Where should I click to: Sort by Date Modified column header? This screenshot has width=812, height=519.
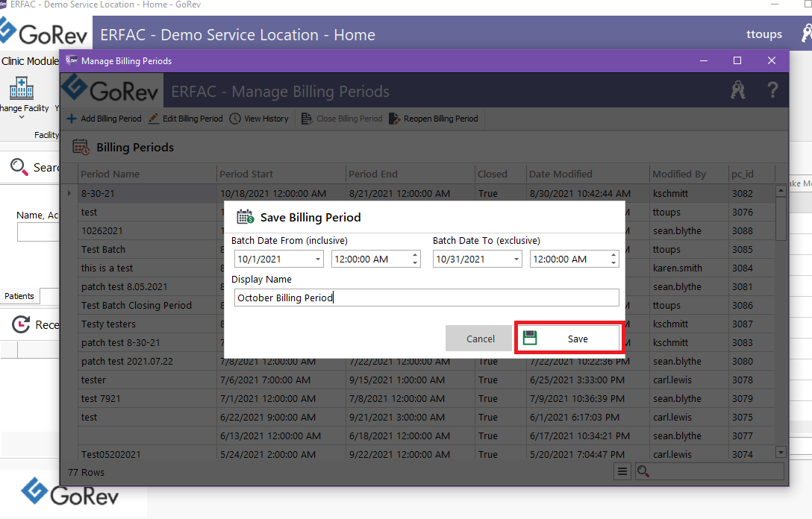click(588, 174)
